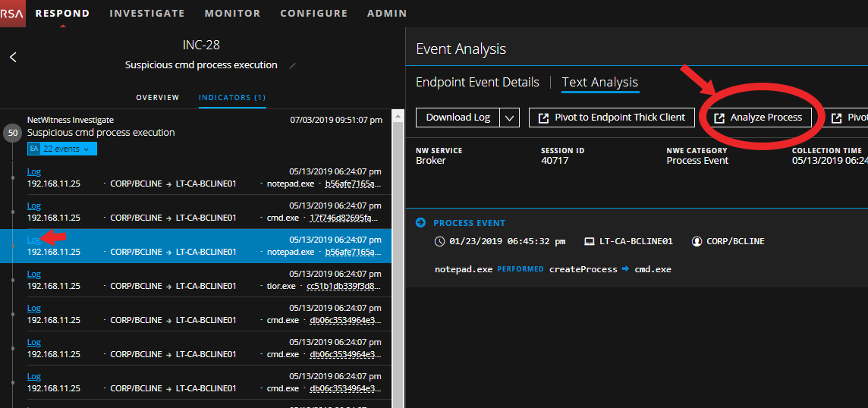Expand the 22 events dropdown
Image resolution: width=868 pixels, height=408 pixels.
pos(67,149)
